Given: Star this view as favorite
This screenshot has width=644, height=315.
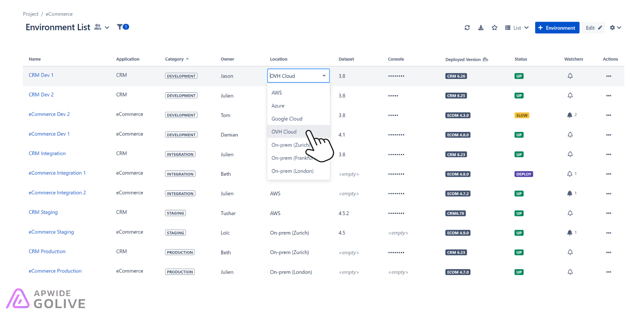Looking at the screenshot, I should click(495, 27).
